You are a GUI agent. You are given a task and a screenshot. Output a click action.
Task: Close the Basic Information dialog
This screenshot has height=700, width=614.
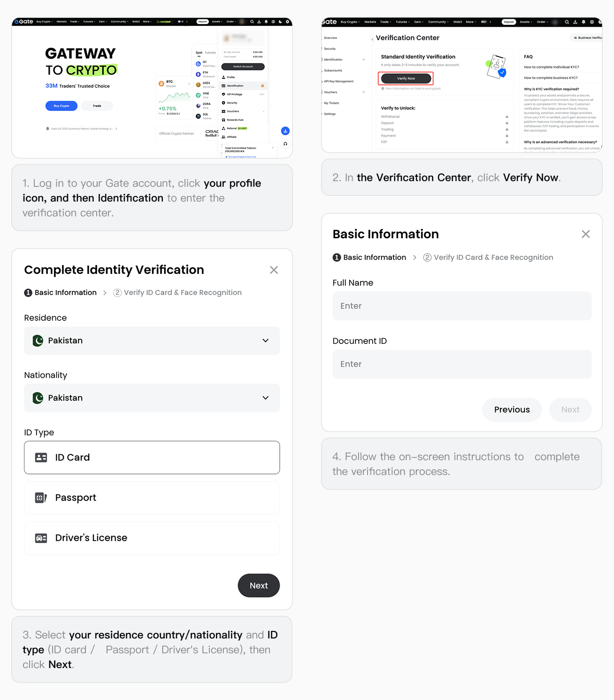[x=585, y=234]
